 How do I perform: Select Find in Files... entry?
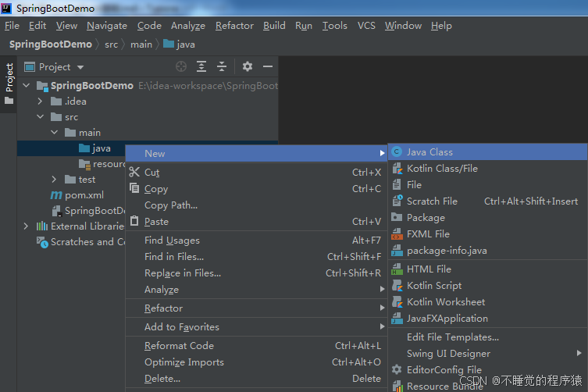click(256, 257)
